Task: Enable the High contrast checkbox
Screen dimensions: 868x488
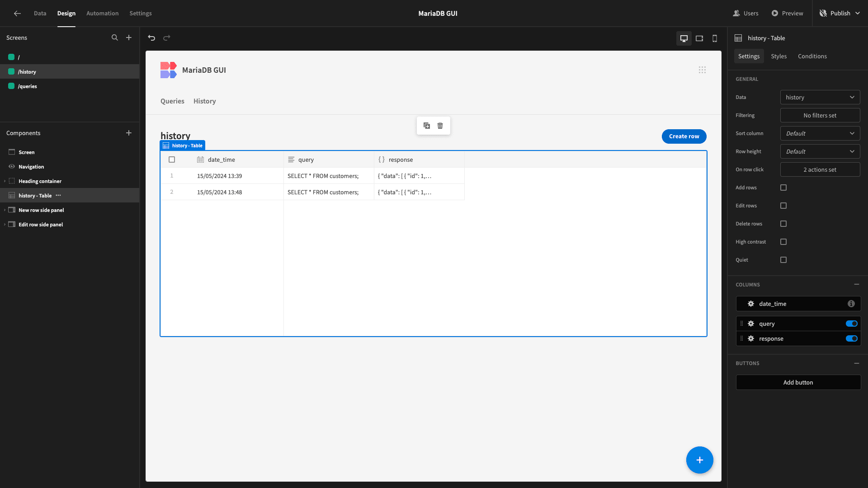Action: [783, 242]
